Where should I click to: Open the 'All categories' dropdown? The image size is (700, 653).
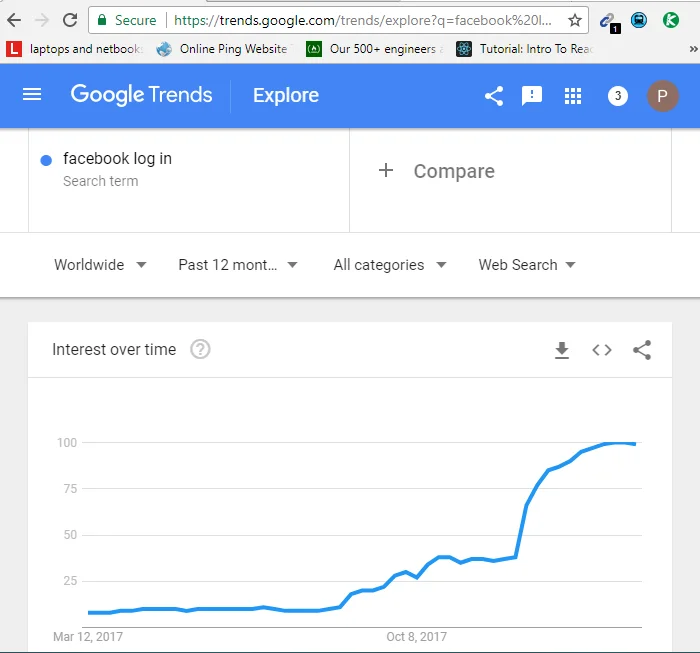tap(390, 265)
